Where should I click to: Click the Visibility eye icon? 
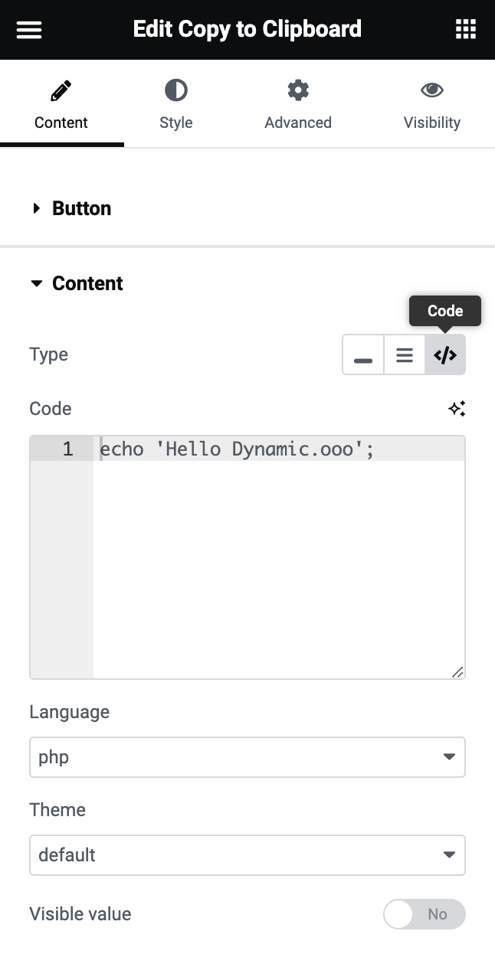tap(431, 90)
